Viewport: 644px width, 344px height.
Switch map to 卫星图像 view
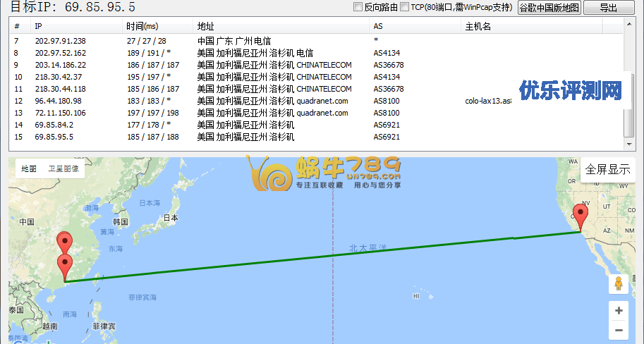(x=63, y=168)
